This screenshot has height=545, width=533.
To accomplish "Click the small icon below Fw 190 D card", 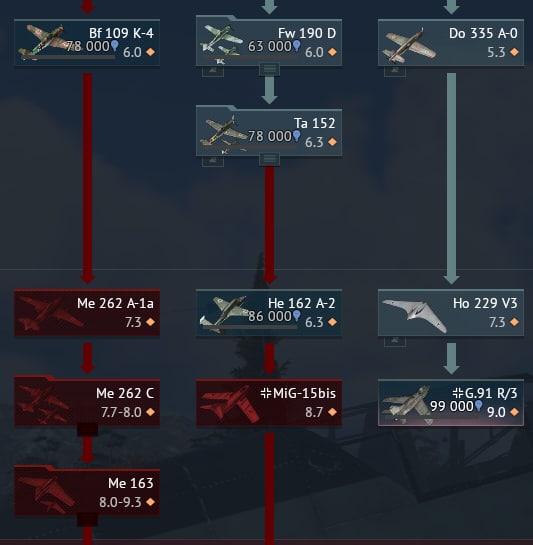I will pos(213,71).
